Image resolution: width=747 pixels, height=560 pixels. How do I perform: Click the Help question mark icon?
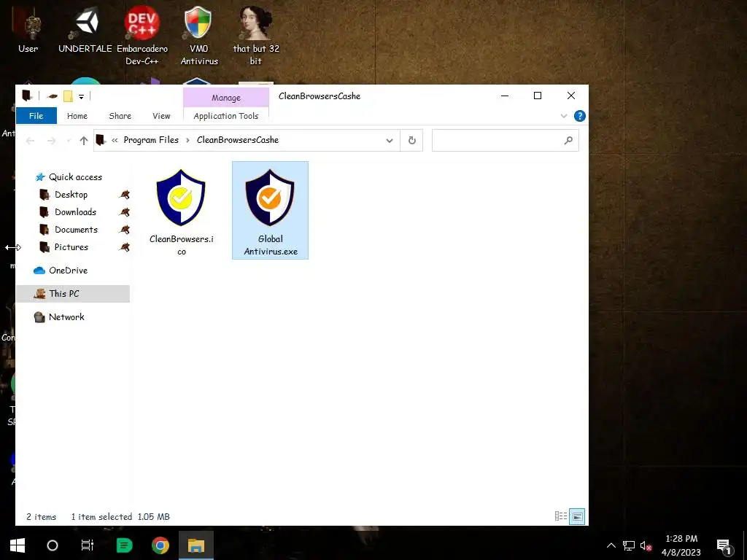[580, 116]
